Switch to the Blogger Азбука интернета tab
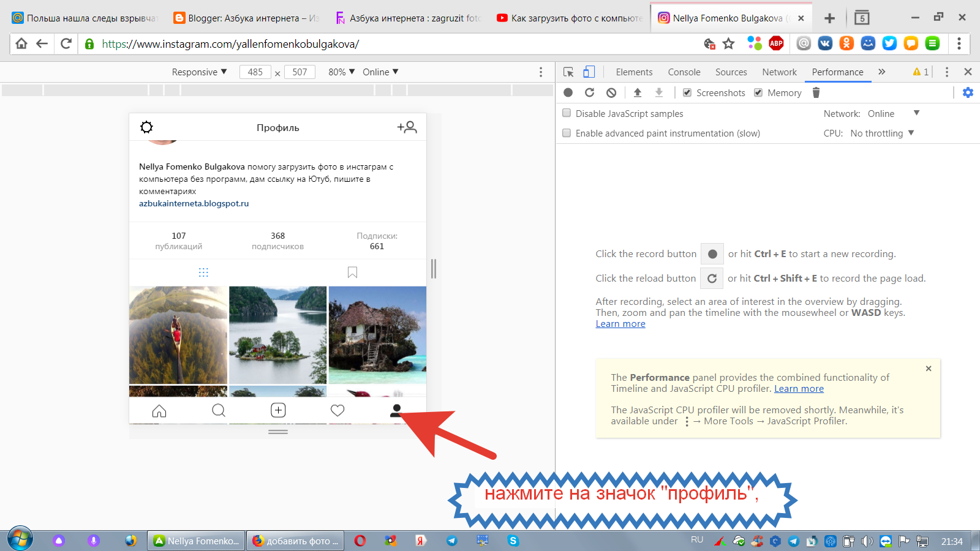The height and width of the screenshot is (551, 980). pyautogui.click(x=247, y=18)
